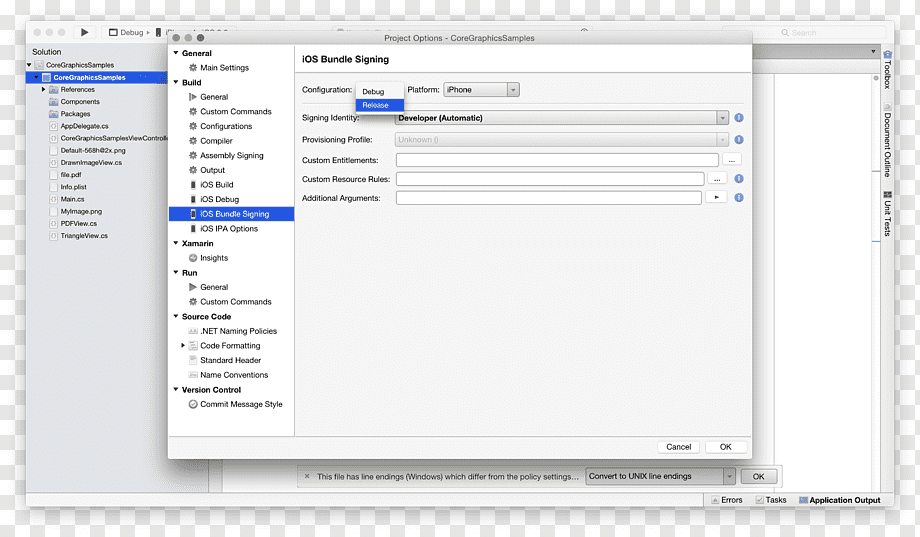Collapse the Source Code section

click(x=175, y=316)
